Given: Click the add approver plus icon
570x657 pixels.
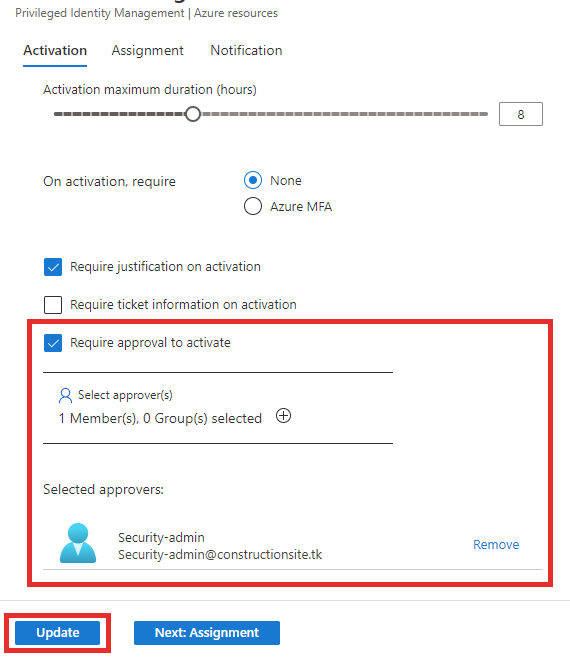Looking at the screenshot, I should coord(283,416).
